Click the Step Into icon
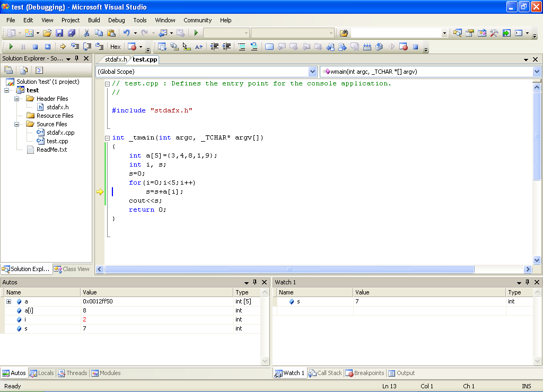 click(75, 47)
